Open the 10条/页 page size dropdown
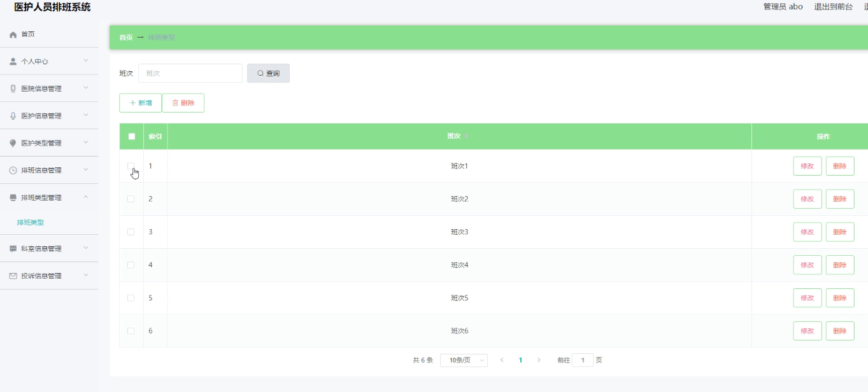This screenshot has width=868, height=392. click(464, 360)
